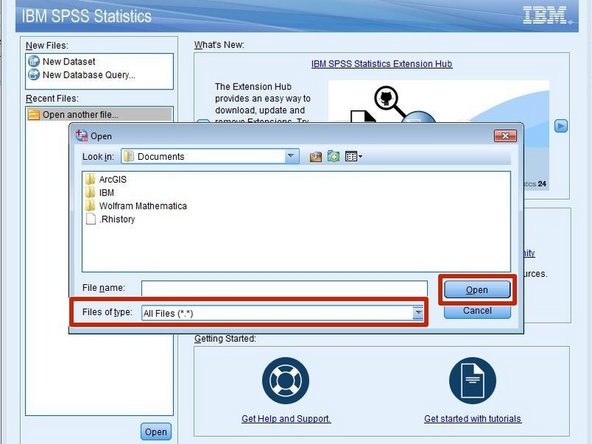Click folder icon beside Open another file
This screenshot has width=592, height=444.
point(34,114)
